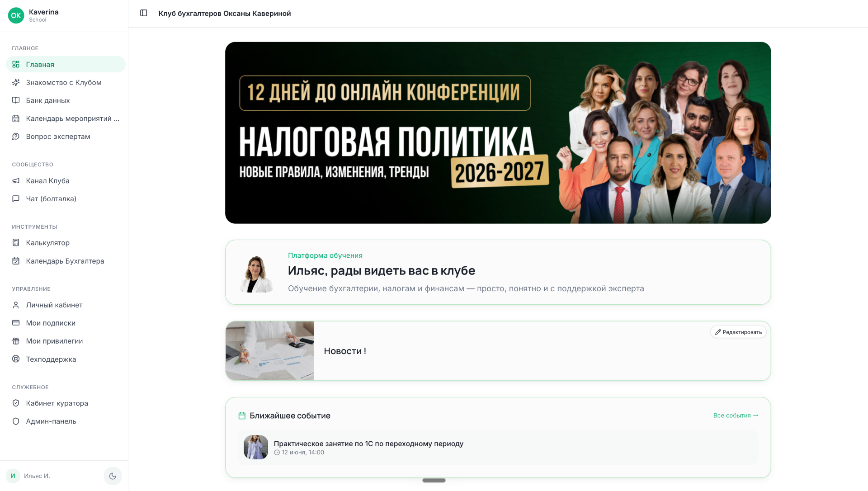
Task: Click the chat bubble icon beside Чат (болталка)
Action: tap(16, 198)
